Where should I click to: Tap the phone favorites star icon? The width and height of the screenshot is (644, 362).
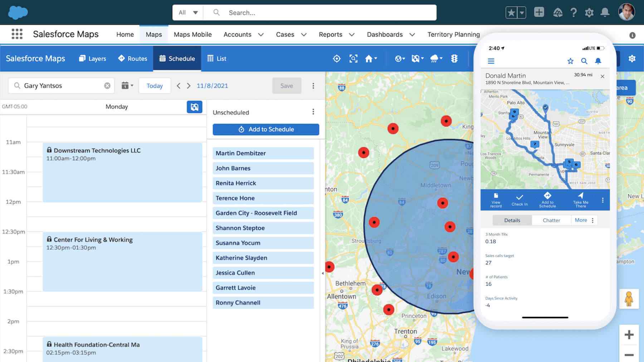[570, 61]
